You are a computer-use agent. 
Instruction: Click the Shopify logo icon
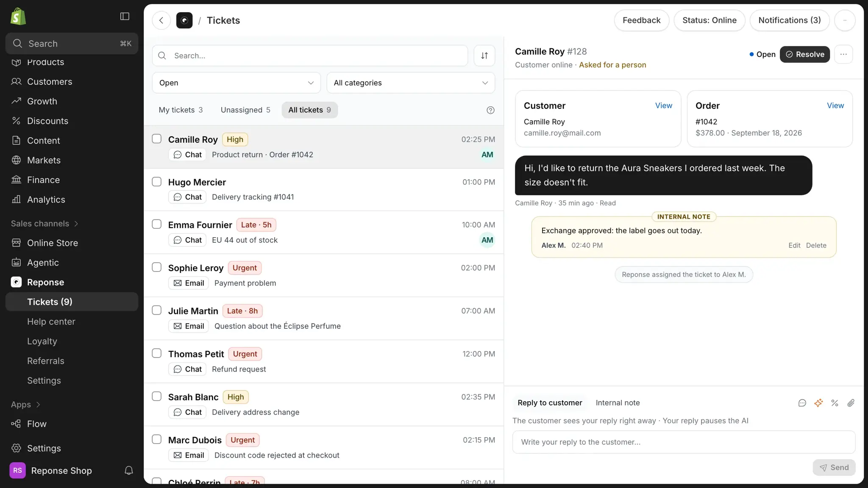pos(18,17)
